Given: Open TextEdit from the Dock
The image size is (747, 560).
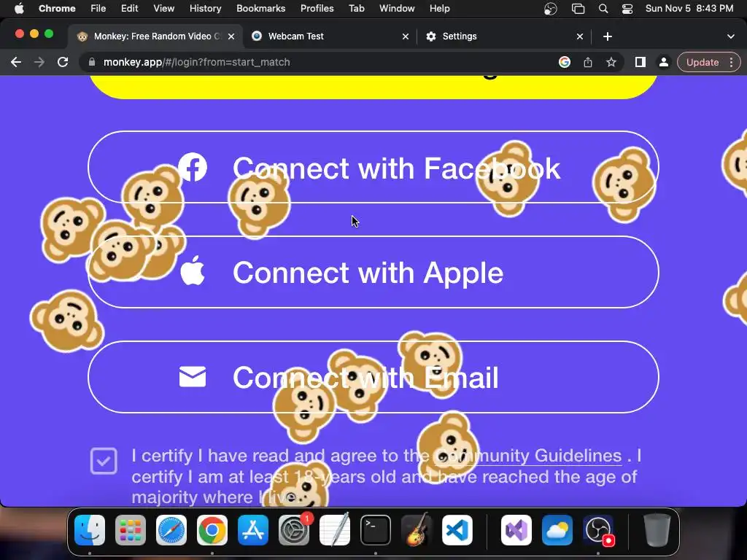Looking at the screenshot, I should pos(334,530).
